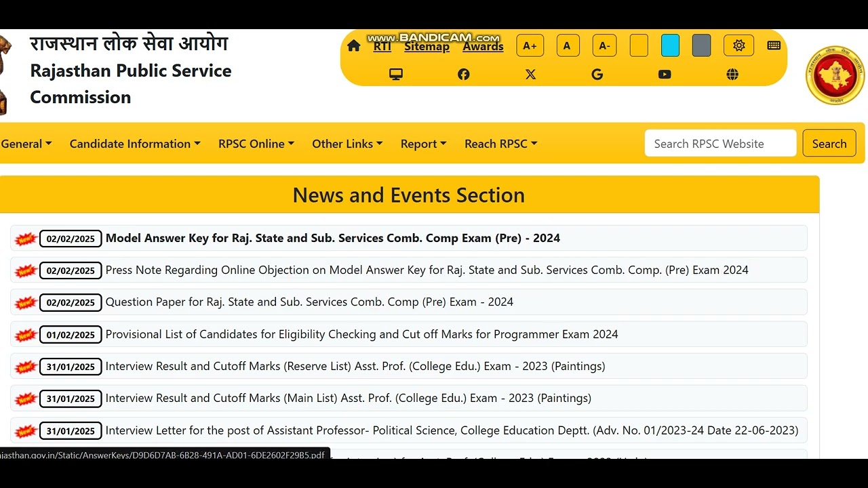Click New badge beside Model Answer Key row
The height and width of the screenshot is (488, 868).
(x=26, y=239)
